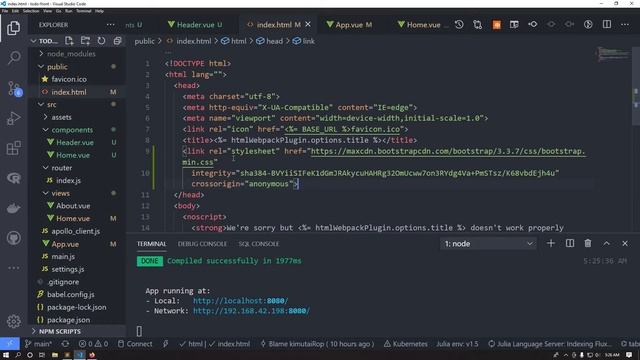
Task: Open apollo_client.js in the file tree
Action: (x=77, y=231)
